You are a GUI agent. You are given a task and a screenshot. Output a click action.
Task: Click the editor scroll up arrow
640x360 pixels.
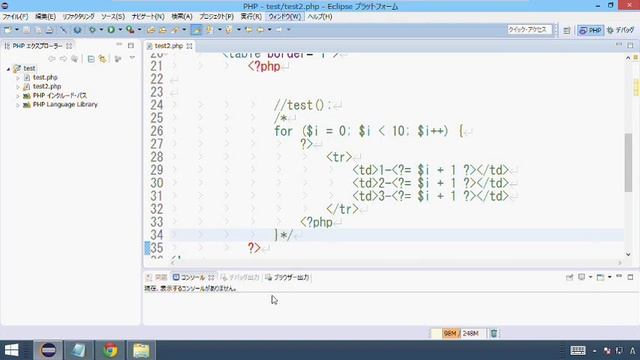click(x=628, y=58)
